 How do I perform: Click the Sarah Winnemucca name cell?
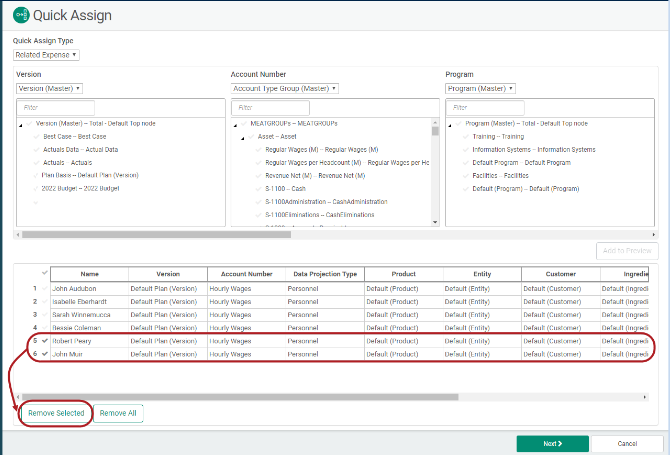tap(90, 315)
